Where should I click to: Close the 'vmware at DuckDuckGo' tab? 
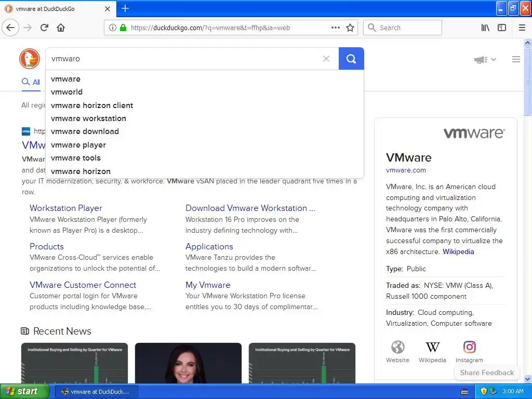tap(108, 9)
